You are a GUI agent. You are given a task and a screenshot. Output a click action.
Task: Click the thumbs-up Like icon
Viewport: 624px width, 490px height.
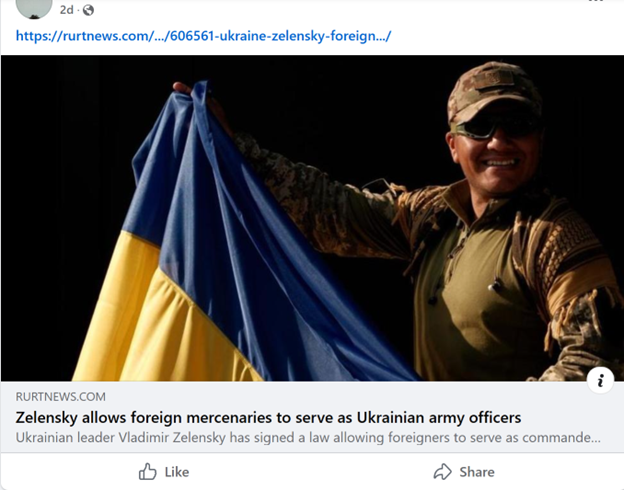[x=147, y=472]
